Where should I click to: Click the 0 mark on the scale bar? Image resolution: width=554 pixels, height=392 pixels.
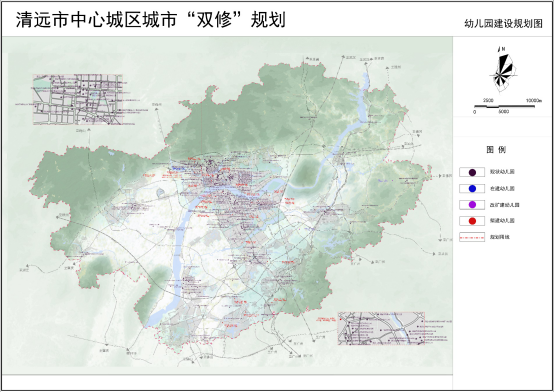tap(475, 112)
